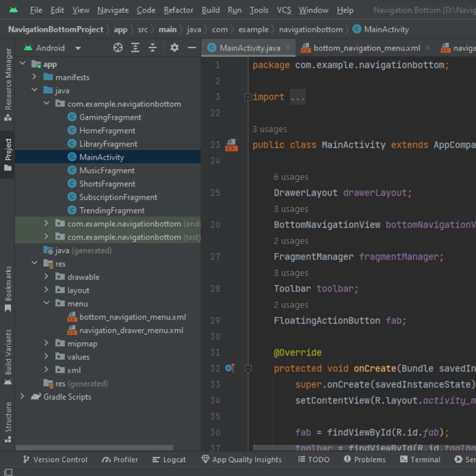476x476 pixels.
Task: Open Project panel gear options
Action: (x=174, y=48)
